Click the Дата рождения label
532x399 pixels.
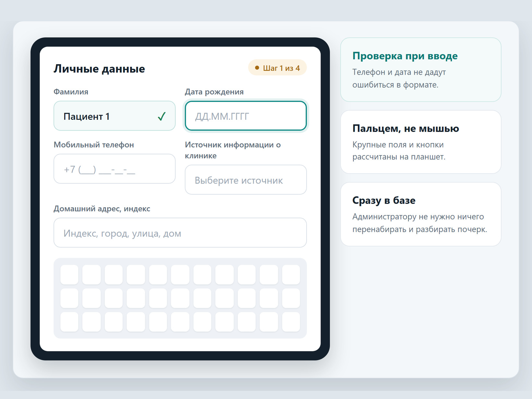coord(214,92)
